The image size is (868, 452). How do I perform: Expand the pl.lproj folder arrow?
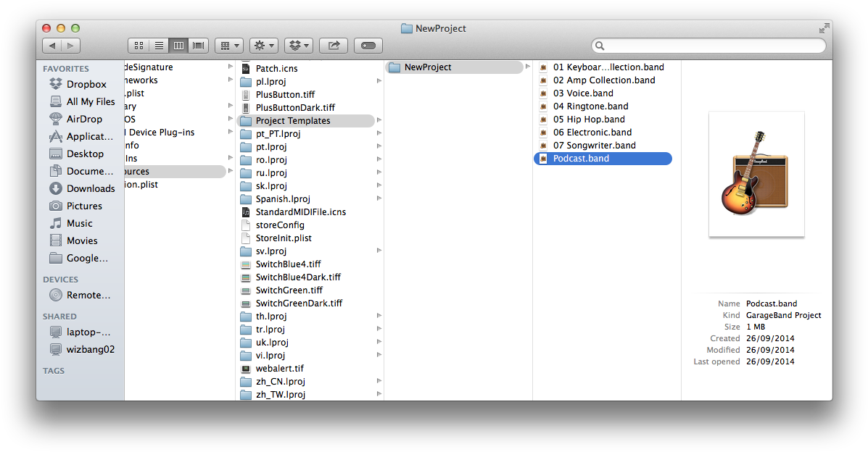379,81
